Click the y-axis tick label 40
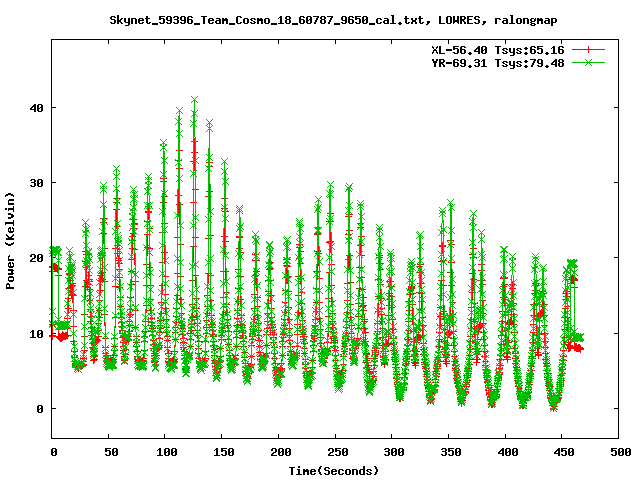 37,108
